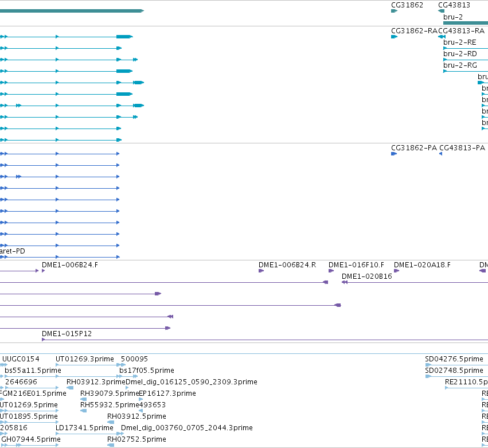Select the UT01269.5prime EST label
Image resolution: width=488 pixels, height=448 pixels.
tap(29, 405)
